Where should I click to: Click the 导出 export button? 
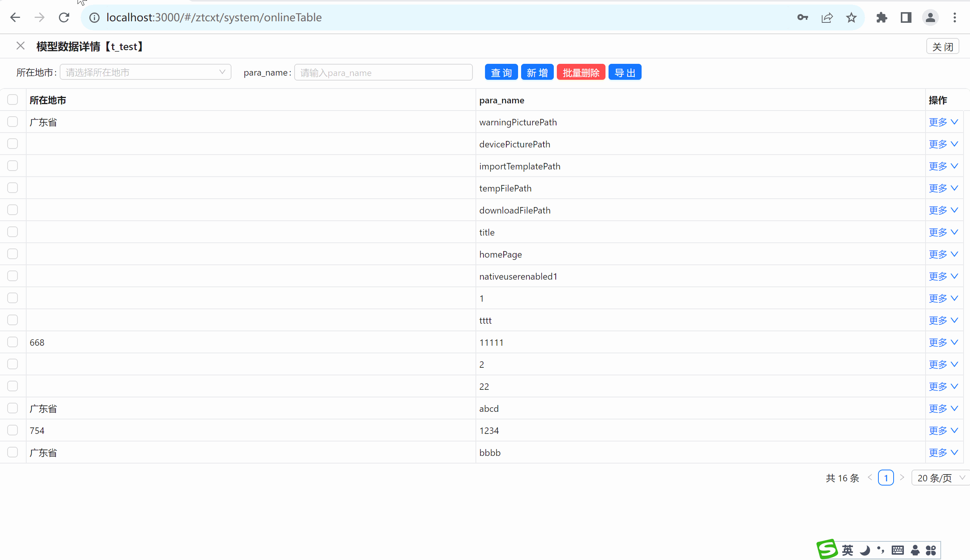coord(624,72)
